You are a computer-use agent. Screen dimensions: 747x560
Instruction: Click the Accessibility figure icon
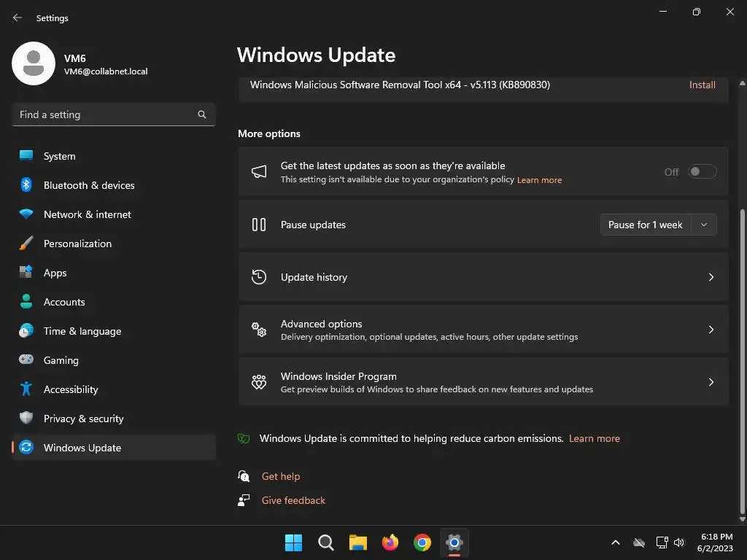(26, 389)
